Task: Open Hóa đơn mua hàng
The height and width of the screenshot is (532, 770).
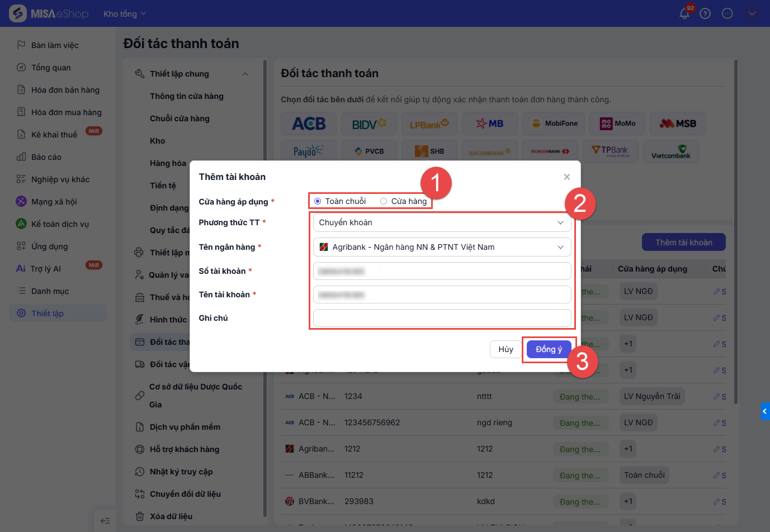Action: tap(67, 112)
